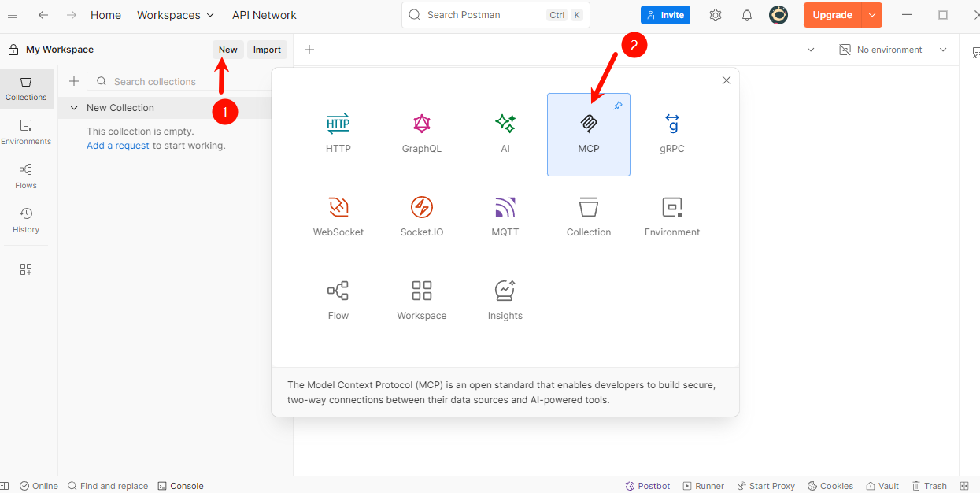Create a new Collection from the dialog

point(589,217)
